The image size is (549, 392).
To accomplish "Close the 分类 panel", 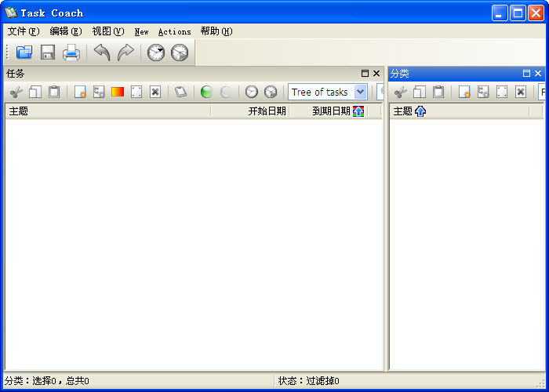I will click(538, 73).
